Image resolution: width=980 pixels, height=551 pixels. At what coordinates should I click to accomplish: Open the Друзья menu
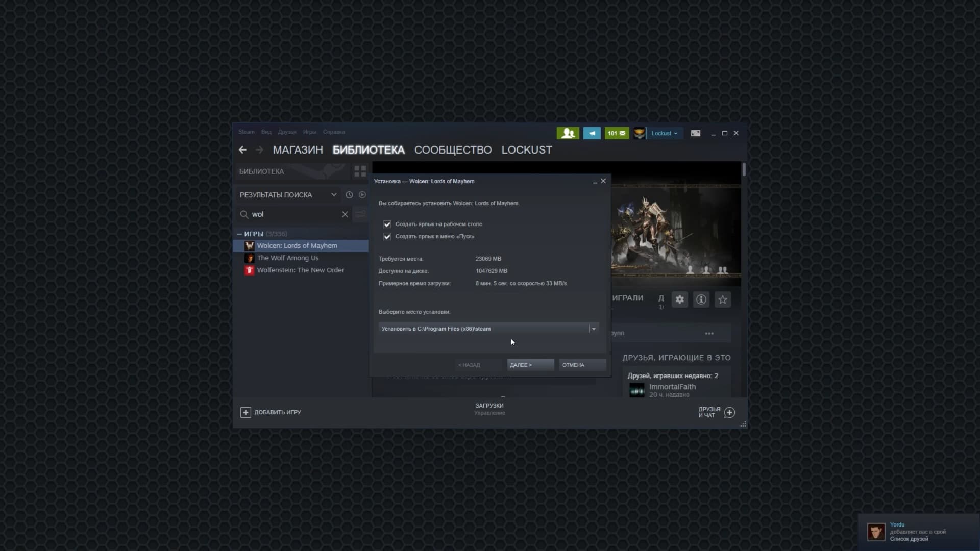287,132
